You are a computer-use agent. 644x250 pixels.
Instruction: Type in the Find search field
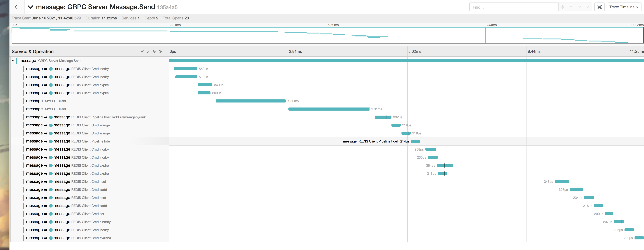[514, 7]
